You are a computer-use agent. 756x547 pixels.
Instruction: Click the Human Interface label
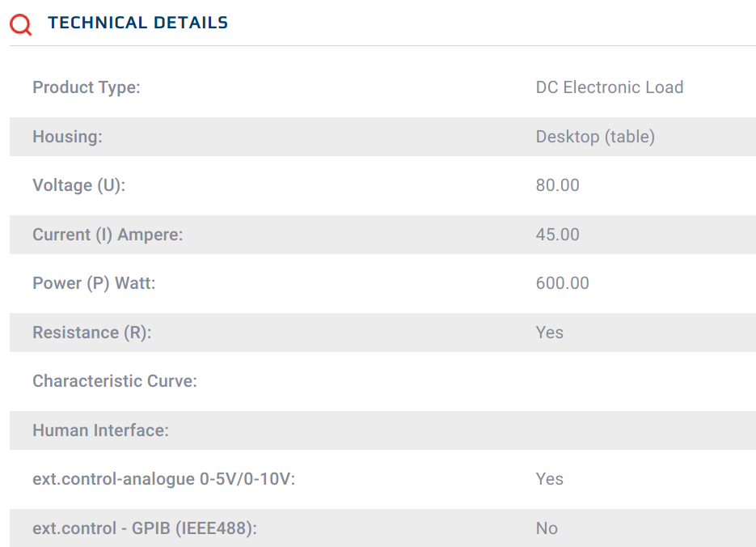tap(100, 430)
